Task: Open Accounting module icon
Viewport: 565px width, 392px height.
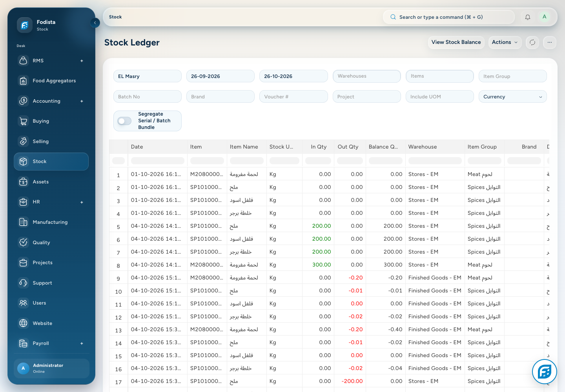Action: tap(24, 101)
